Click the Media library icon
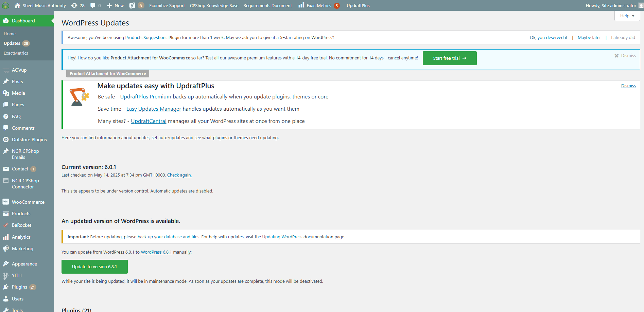Viewport: 644px width, 312px height. [x=6, y=93]
